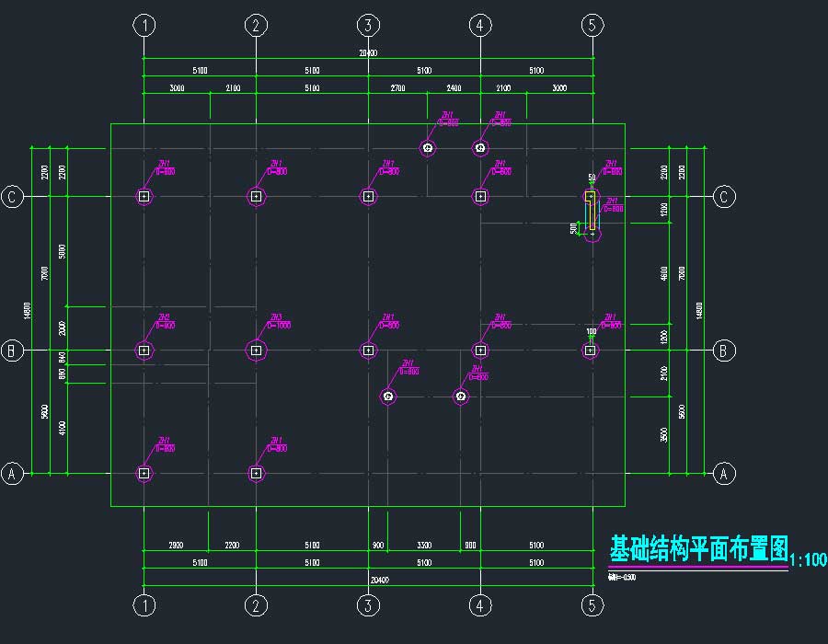Select pile symbol at axis 1 and C
The width and height of the screenshot is (828, 644).
click(144, 196)
